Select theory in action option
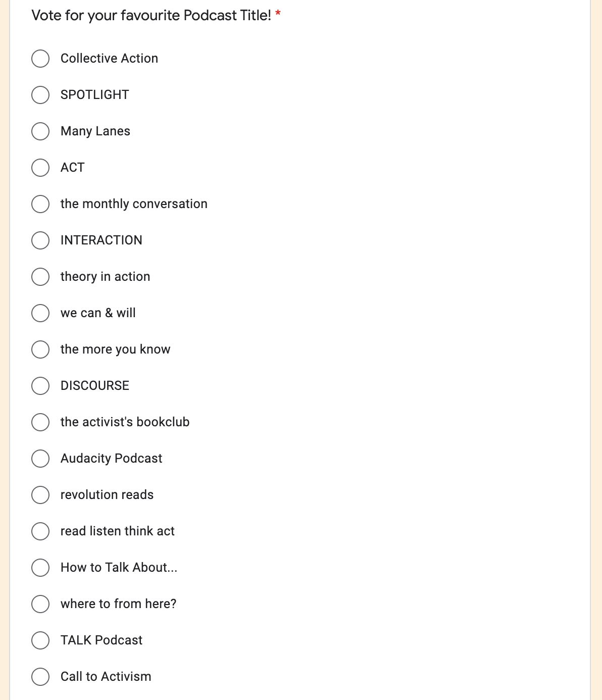The image size is (602, 700). pyautogui.click(x=40, y=277)
